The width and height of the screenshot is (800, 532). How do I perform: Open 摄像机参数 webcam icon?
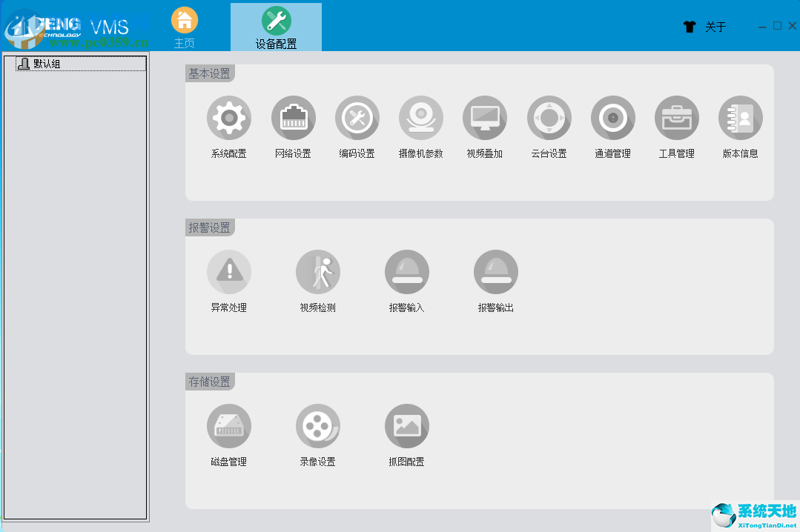coord(421,118)
